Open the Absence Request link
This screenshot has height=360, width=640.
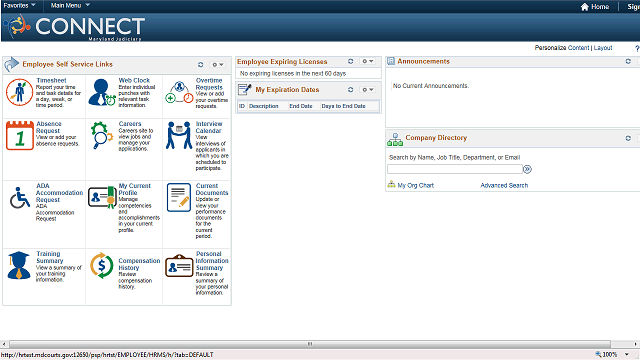point(49,127)
